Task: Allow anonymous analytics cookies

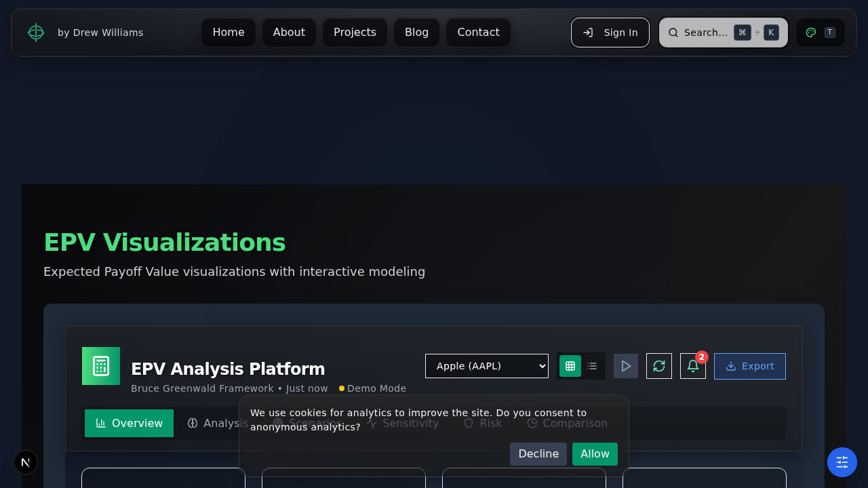Action: 595,454
